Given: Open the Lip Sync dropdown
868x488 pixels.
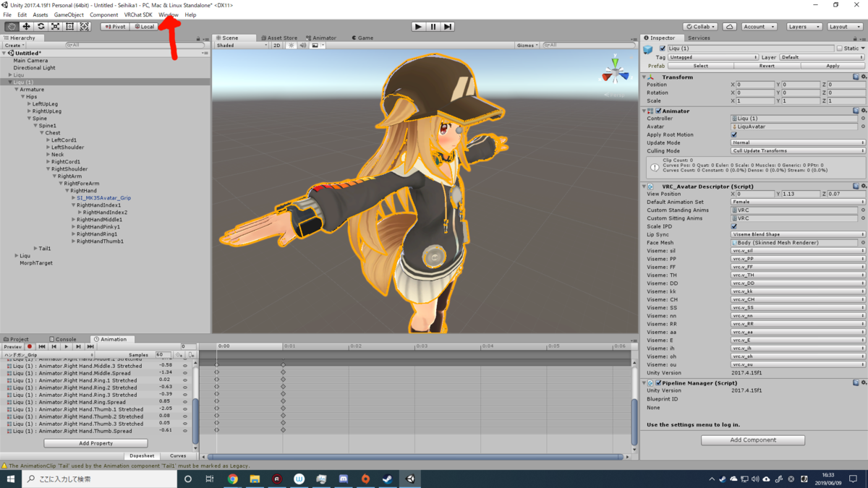Looking at the screenshot, I should tap(798, 234).
